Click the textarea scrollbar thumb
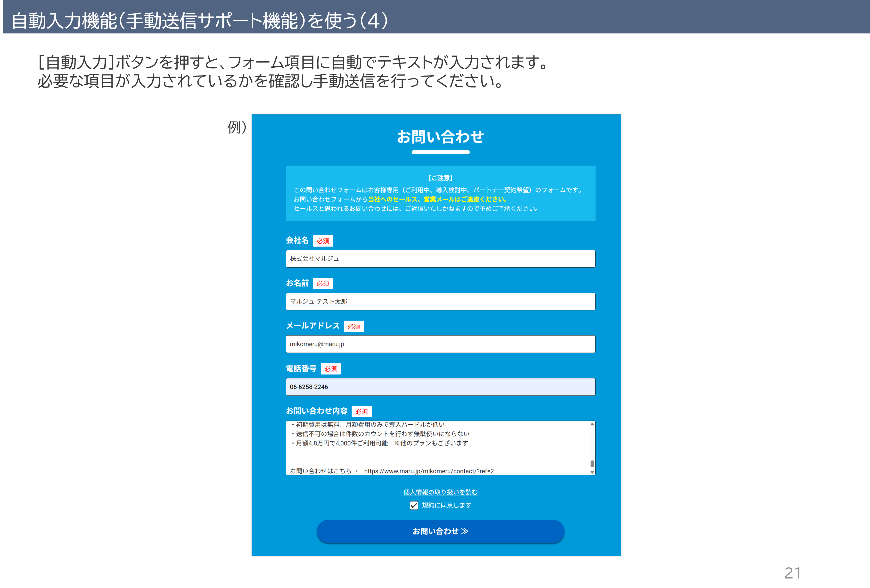This screenshot has width=870, height=588. (592, 463)
